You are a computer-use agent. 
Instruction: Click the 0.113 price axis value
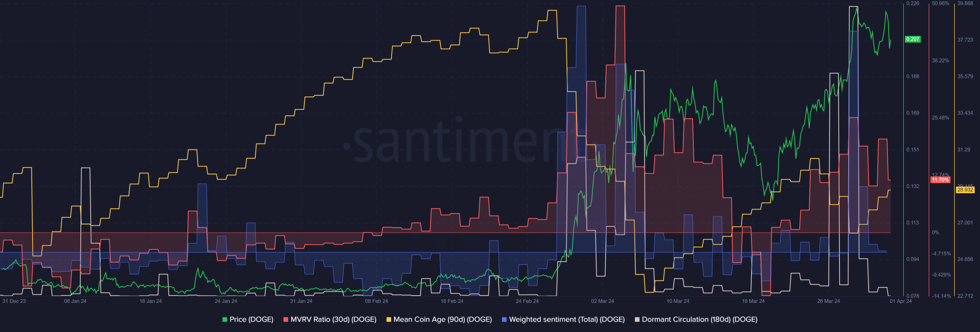click(913, 222)
